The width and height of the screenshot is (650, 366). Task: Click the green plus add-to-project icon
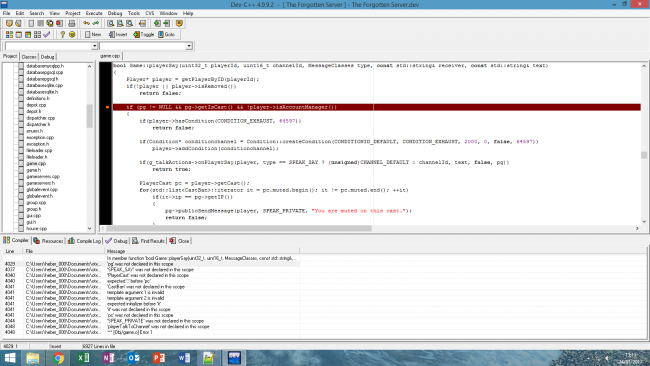pos(157,24)
